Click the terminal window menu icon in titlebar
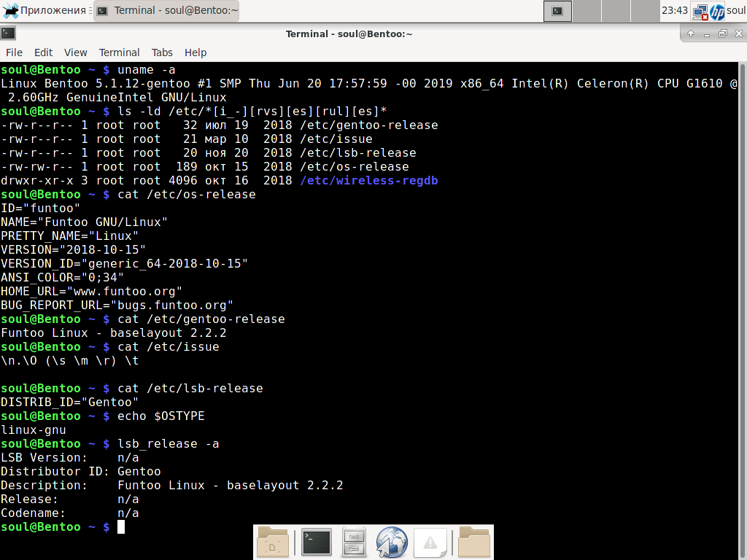Screen dimensions: 747x560 [8, 34]
